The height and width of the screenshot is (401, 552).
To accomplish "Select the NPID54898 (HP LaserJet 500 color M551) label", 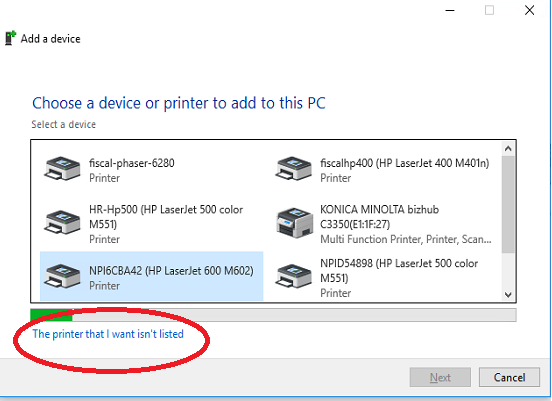I will pyautogui.click(x=399, y=271).
